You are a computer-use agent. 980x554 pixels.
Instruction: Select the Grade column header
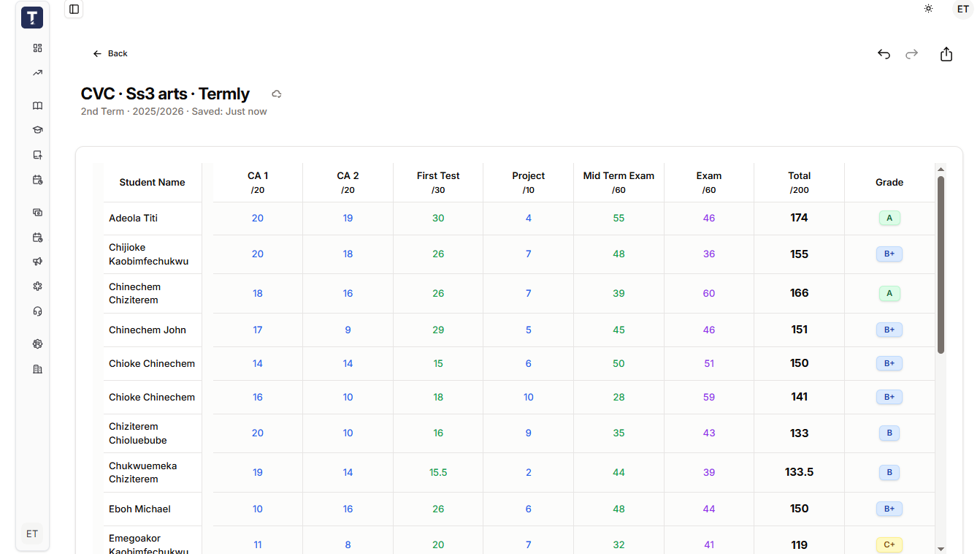(x=889, y=181)
